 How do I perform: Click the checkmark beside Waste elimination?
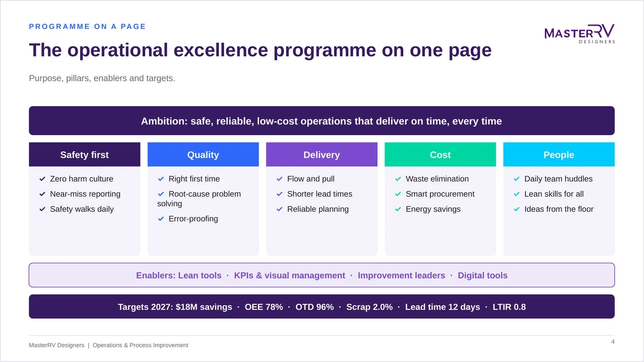coord(398,179)
